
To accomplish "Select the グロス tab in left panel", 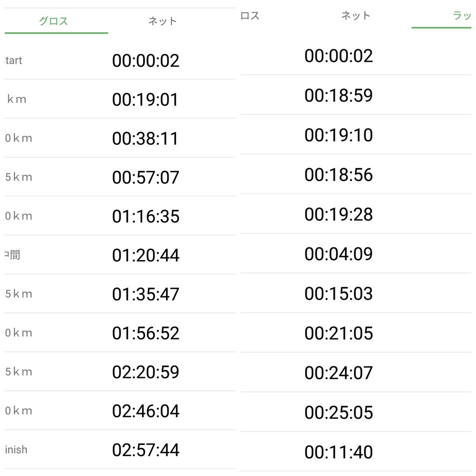I will click(x=54, y=21).
